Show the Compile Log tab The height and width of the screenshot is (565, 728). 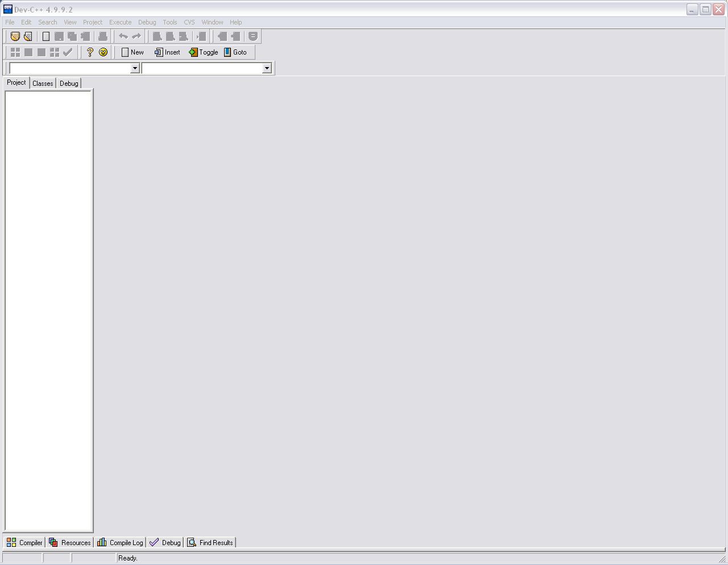(x=120, y=543)
